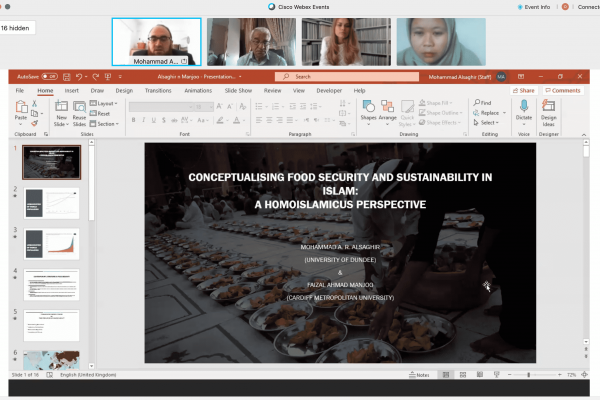The height and width of the screenshot is (400, 600).
Task: Click the Undo arrow icon
Action: [79, 77]
